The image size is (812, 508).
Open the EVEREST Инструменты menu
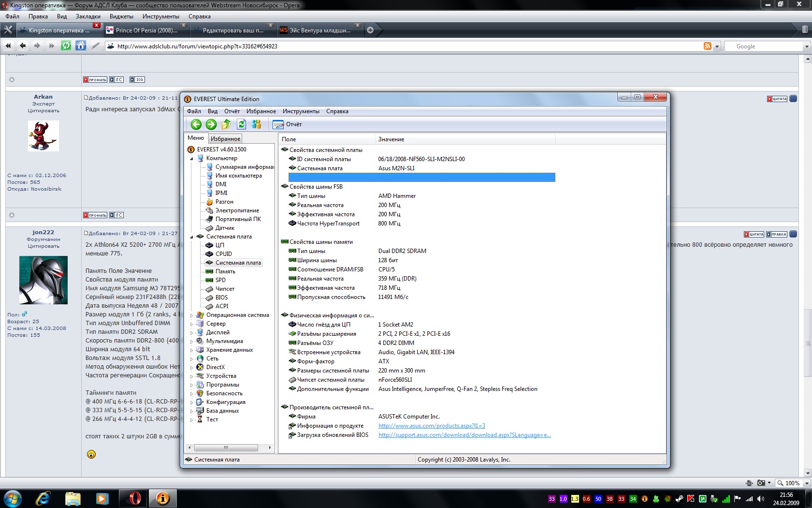tap(301, 111)
